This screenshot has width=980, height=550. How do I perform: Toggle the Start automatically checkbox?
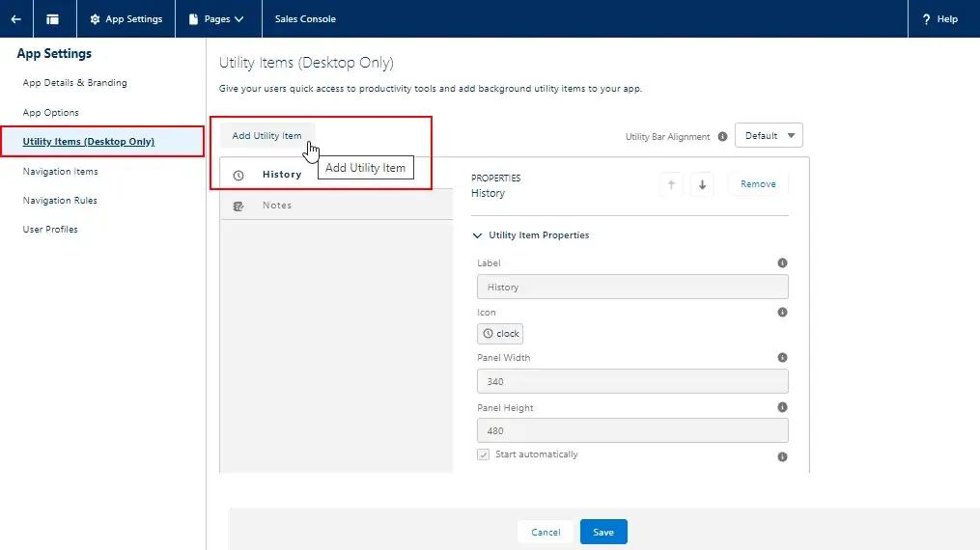pos(484,454)
